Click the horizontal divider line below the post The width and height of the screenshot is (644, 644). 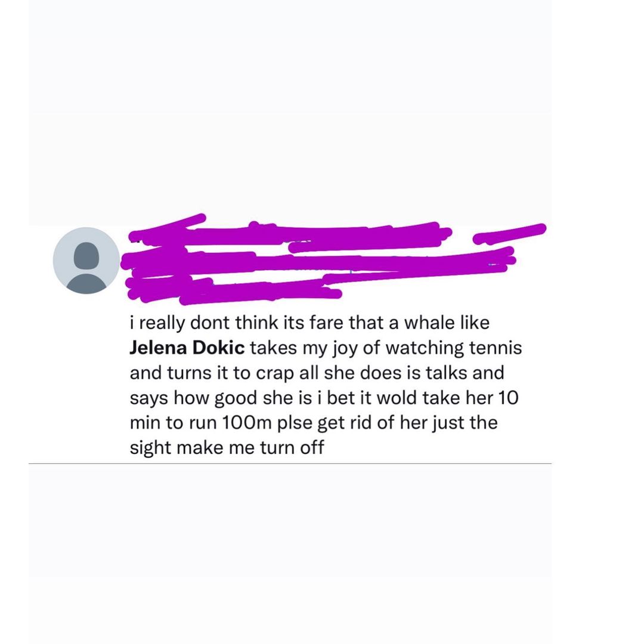click(x=290, y=463)
